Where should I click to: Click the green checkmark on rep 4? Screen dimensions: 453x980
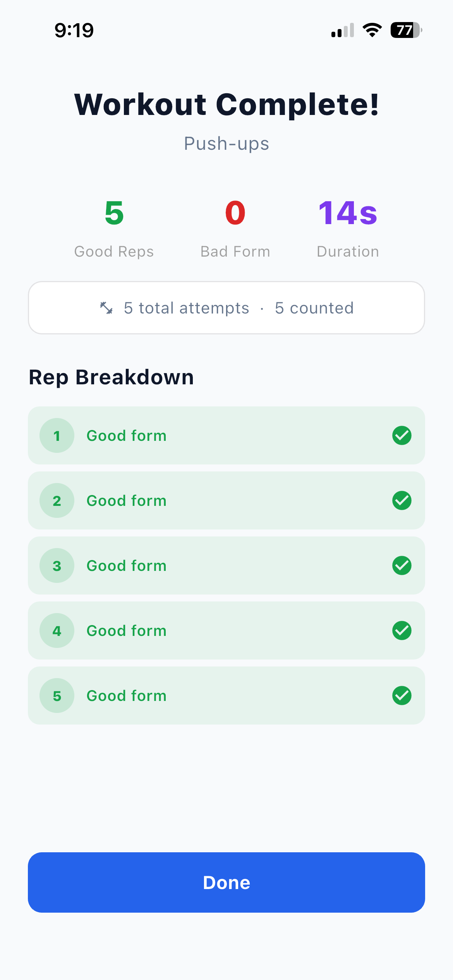point(402,630)
